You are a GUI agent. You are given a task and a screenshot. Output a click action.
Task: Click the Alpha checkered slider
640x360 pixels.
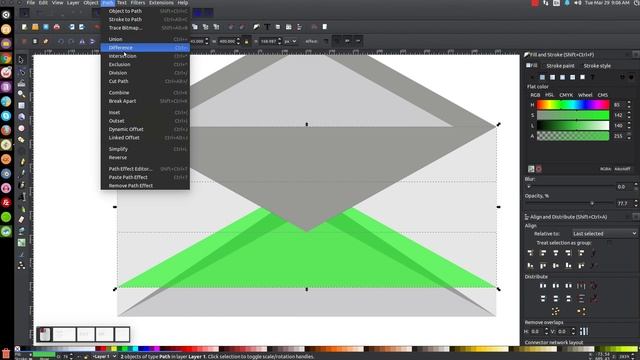tap(573, 136)
